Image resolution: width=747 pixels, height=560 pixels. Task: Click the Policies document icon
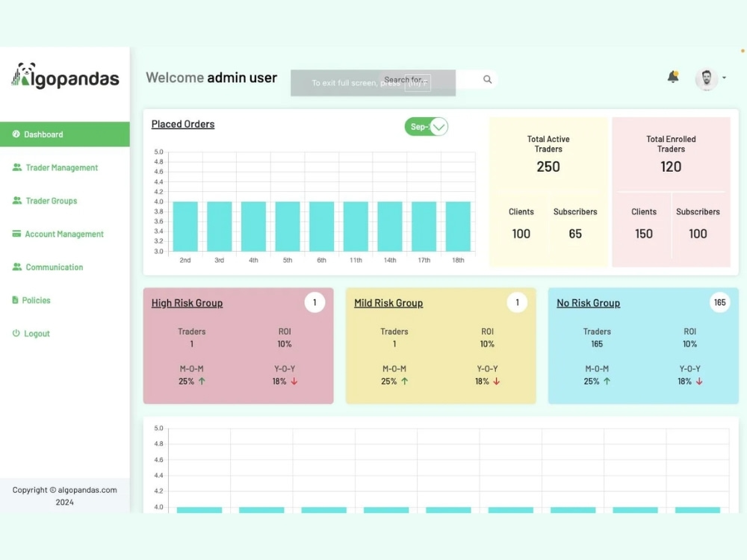click(x=15, y=300)
